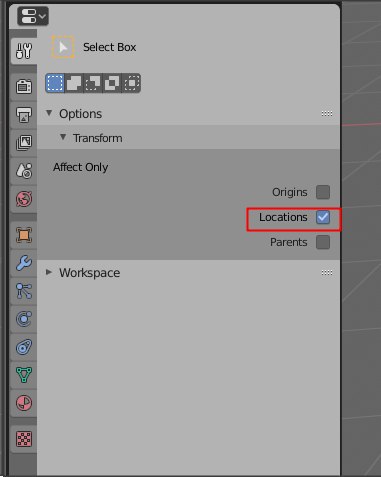
Task: Collapse the Options panel
Action: [49, 113]
